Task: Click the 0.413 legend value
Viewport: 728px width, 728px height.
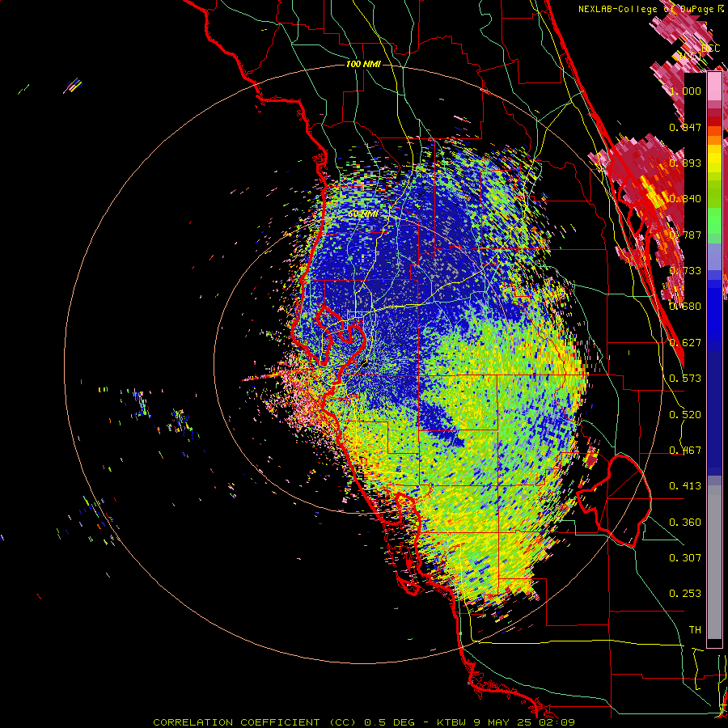Action: coord(685,486)
